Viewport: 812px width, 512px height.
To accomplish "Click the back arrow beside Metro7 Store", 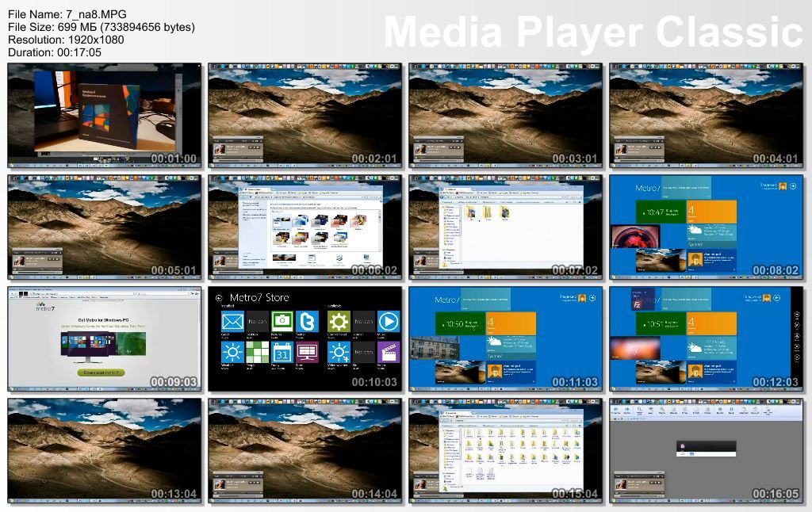I will click(219, 298).
